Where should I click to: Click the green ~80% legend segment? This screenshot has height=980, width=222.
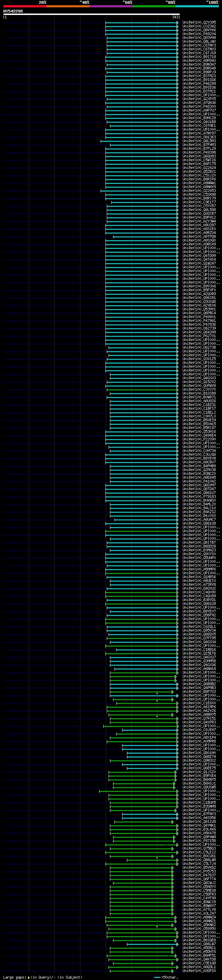pos(154,6)
